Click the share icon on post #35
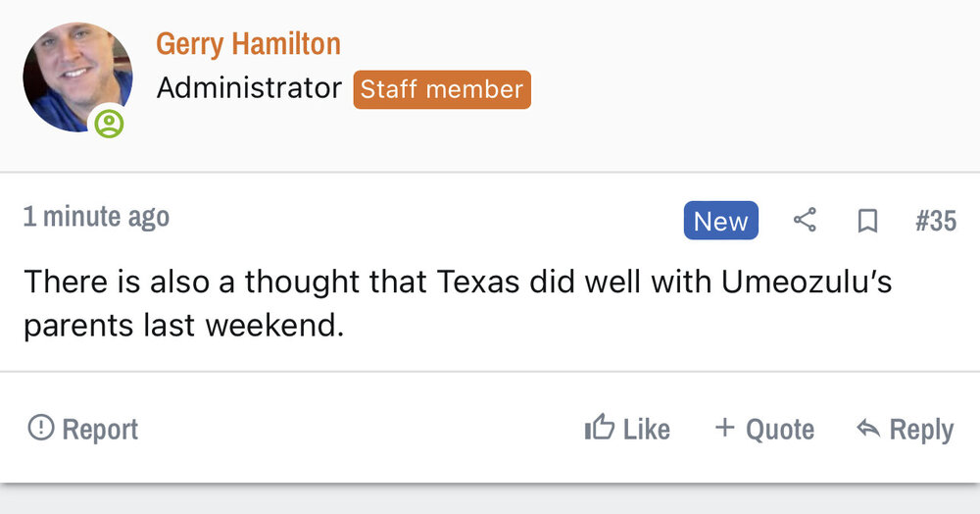This screenshot has height=514, width=980. coord(805,221)
